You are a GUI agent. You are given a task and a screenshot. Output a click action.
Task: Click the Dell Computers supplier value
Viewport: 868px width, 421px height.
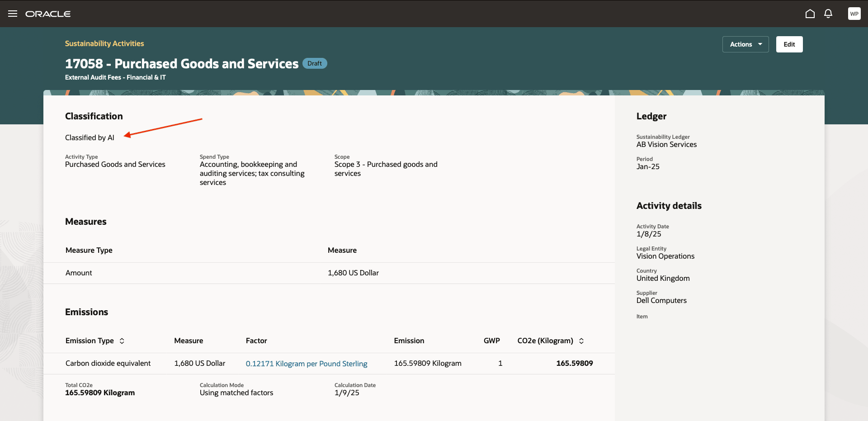pyautogui.click(x=661, y=301)
